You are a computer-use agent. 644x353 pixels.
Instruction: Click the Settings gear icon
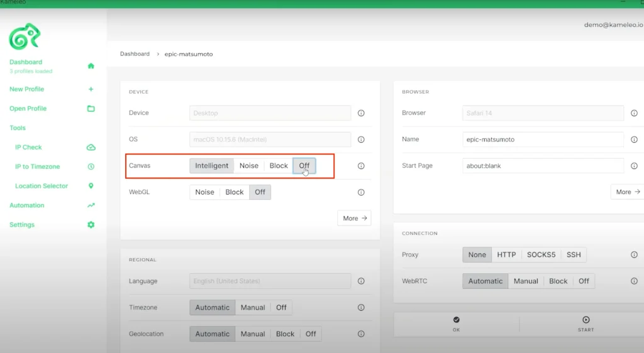91,225
